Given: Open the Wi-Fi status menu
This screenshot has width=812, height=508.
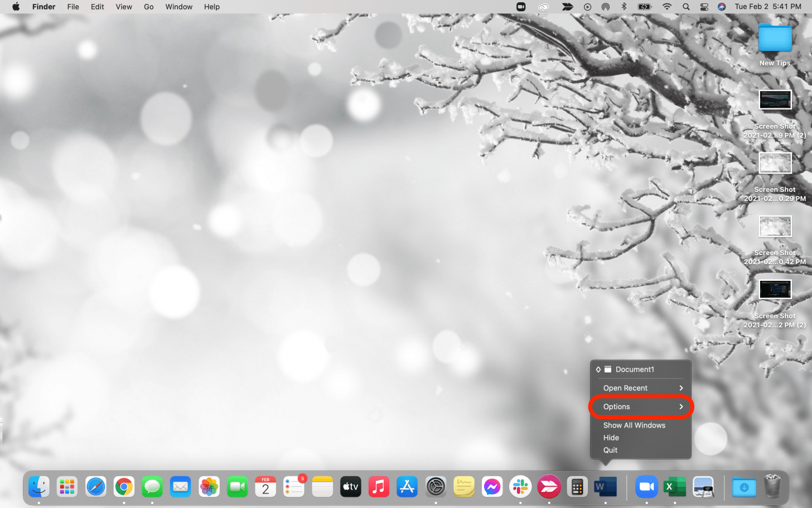Looking at the screenshot, I should (667, 7).
